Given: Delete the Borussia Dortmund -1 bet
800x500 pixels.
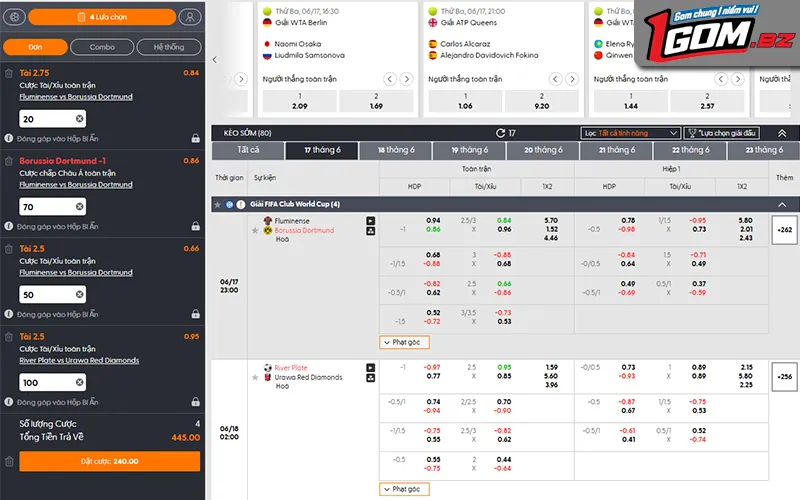Looking at the screenshot, I should point(9,161).
